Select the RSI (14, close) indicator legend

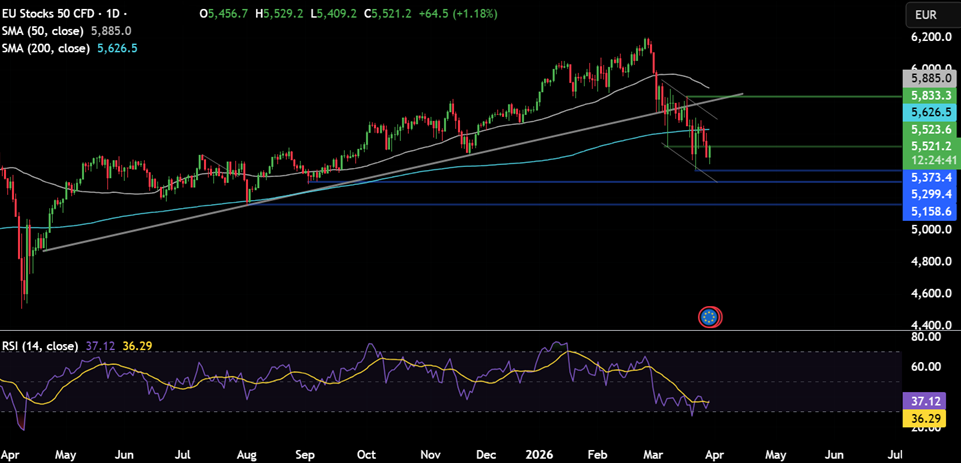click(x=40, y=346)
